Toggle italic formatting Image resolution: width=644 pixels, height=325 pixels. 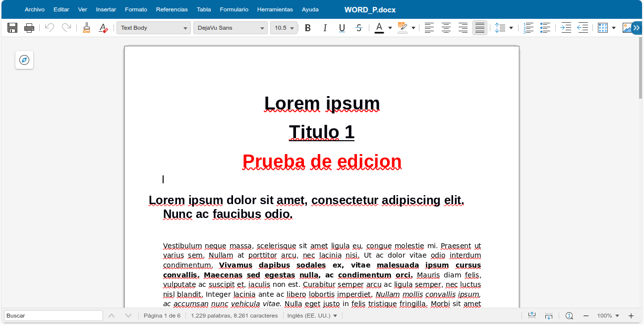325,28
